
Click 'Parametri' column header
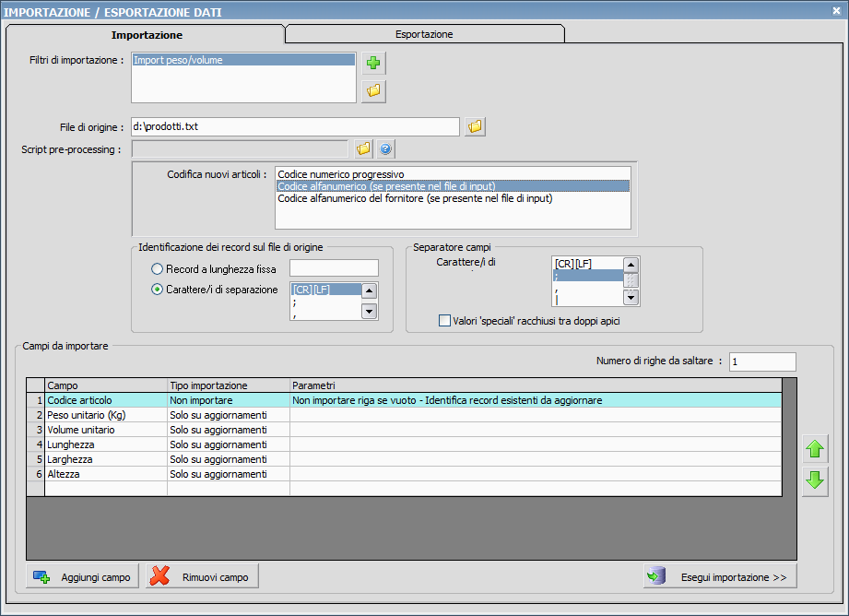536,385
